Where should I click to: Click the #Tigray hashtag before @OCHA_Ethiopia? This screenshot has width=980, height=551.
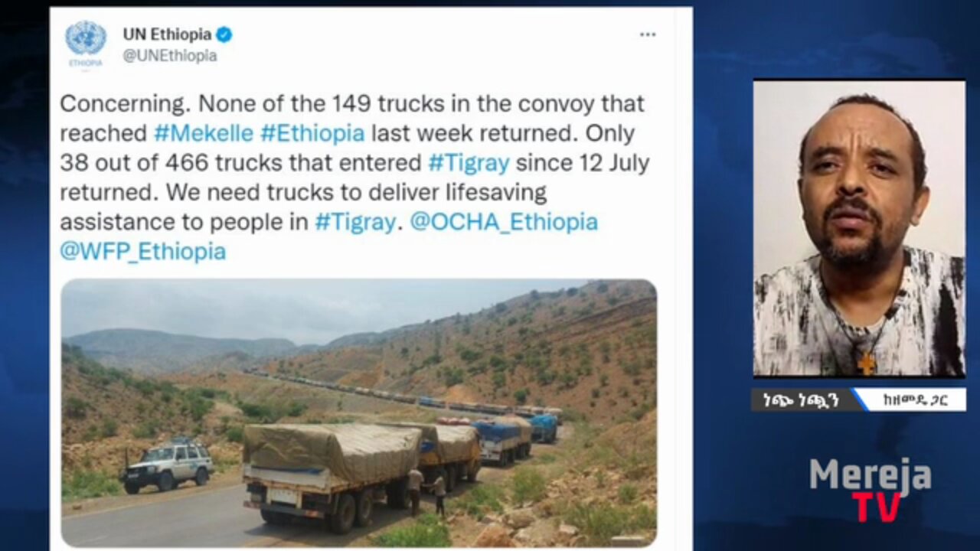(x=355, y=222)
